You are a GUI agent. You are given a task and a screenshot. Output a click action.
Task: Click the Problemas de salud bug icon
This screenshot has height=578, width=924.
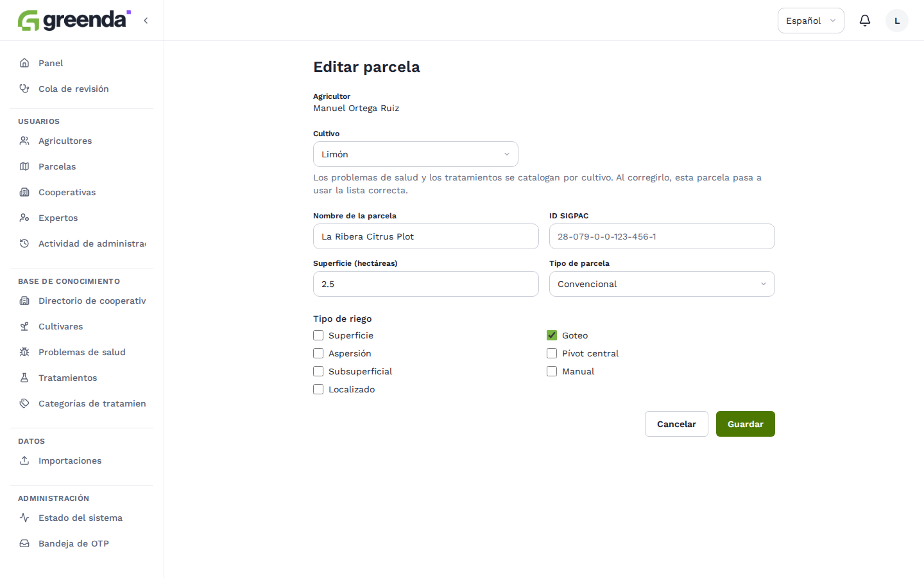pos(24,352)
